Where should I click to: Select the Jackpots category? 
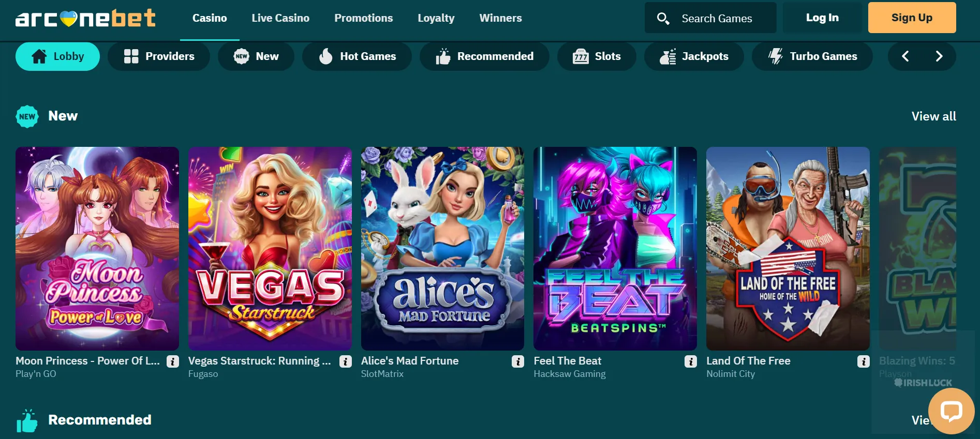[x=693, y=56]
